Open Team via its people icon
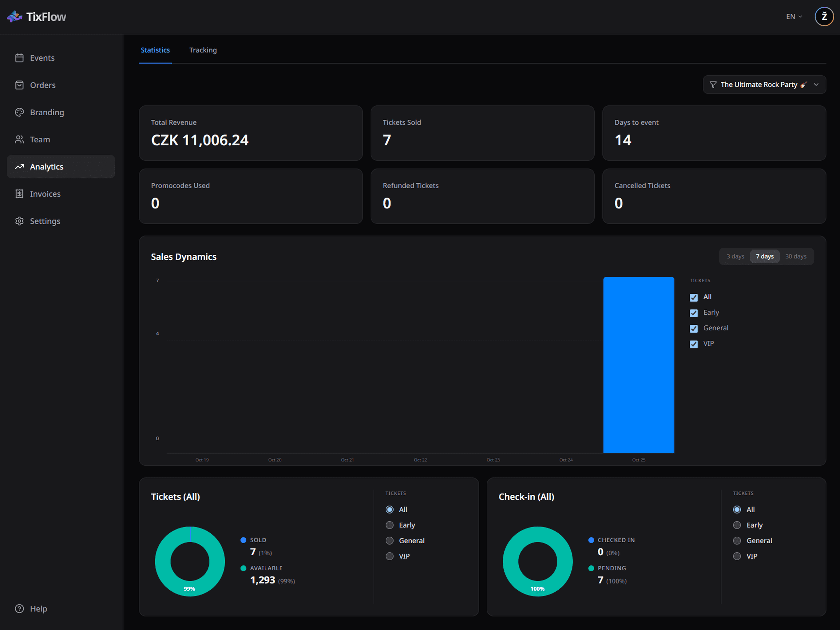 19,139
